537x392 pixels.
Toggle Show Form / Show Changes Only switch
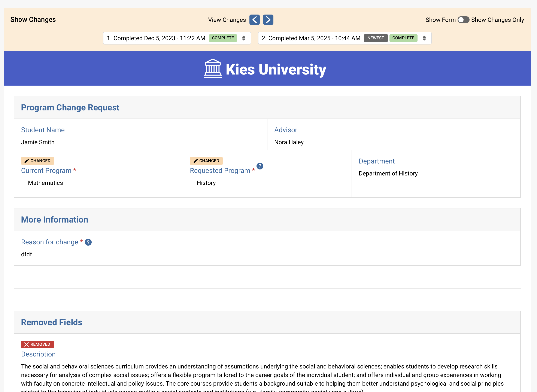[x=463, y=20]
